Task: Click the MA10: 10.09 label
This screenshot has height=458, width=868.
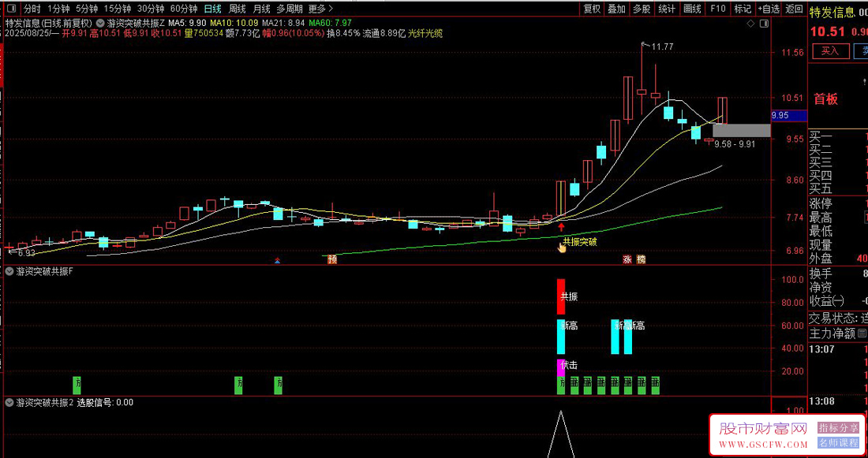Action: point(234,23)
